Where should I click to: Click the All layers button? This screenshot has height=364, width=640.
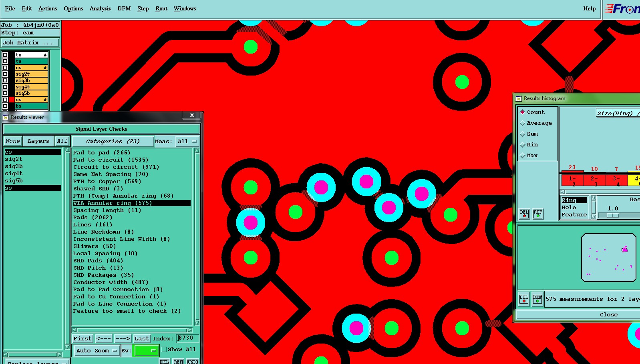coord(62,141)
